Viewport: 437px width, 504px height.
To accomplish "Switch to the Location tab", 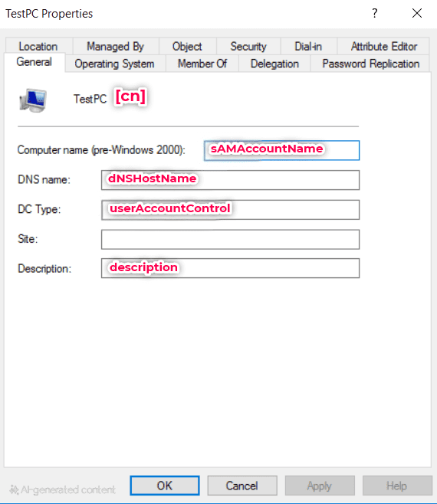I will point(38,46).
